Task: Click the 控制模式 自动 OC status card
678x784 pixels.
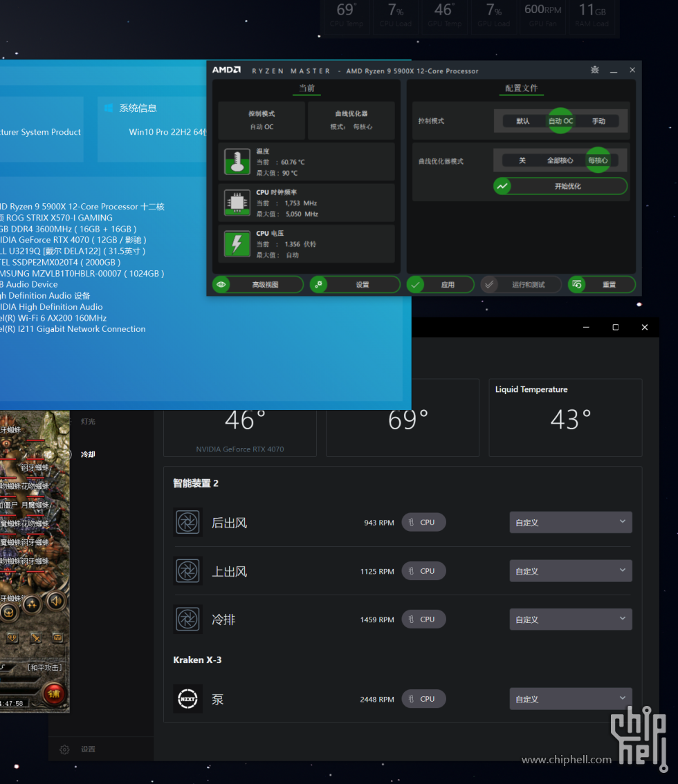Action: coord(262,120)
